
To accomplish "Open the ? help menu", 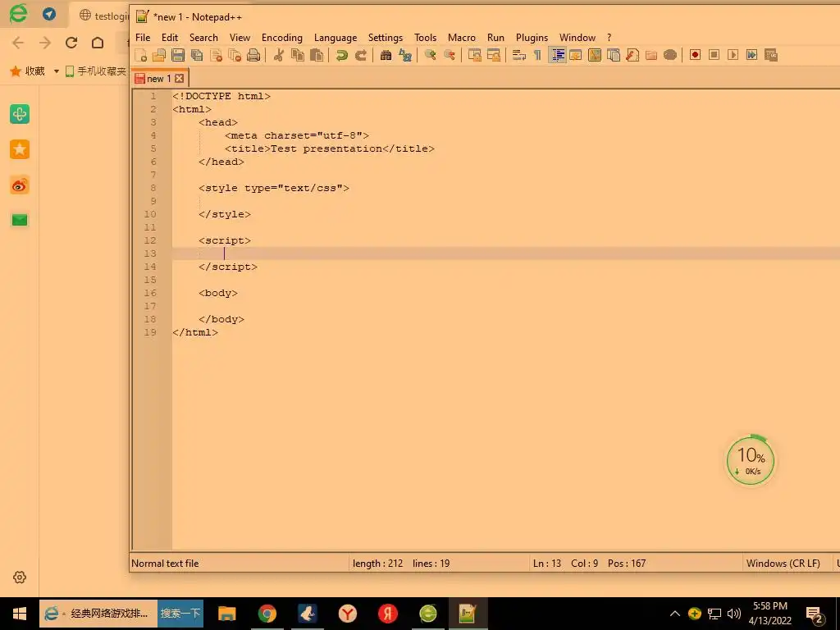I will click(x=609, y=38).
